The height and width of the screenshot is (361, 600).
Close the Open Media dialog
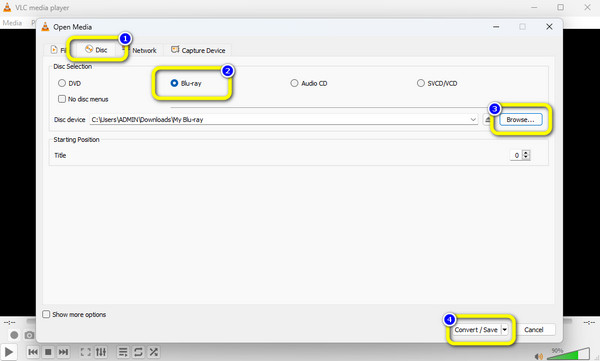point(549,26)
